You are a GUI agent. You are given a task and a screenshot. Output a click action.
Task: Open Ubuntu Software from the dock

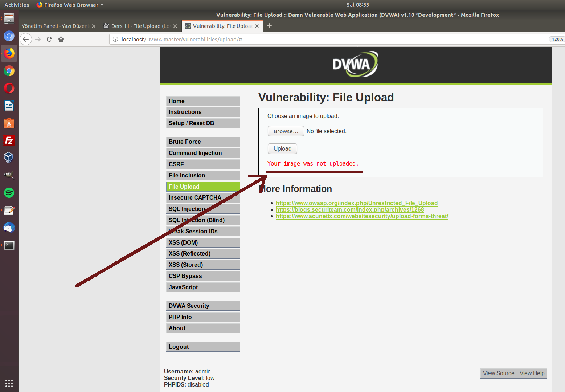9,123
